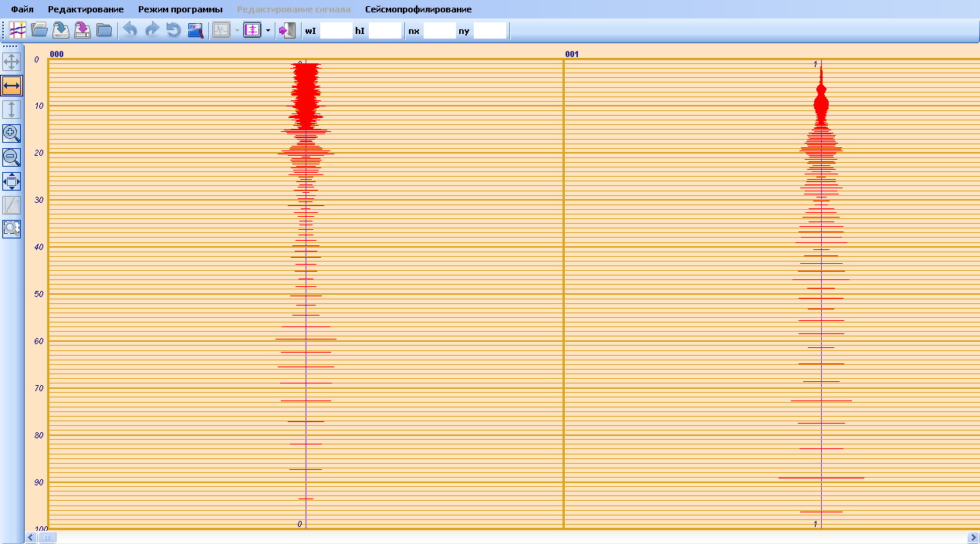This screenshot has width=980, height=544.
Task: Click the zoom out magnifier tool
Action: tap(12, 157)
